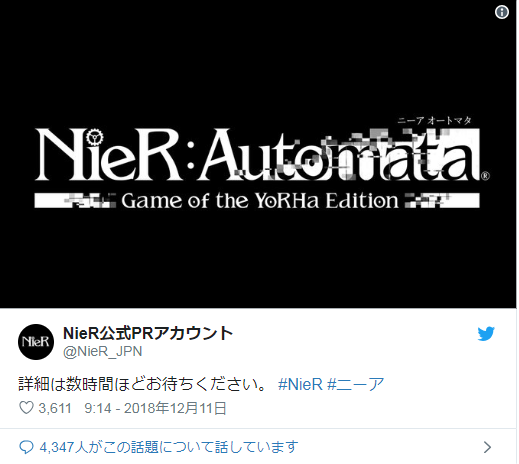Open the @NieR_JPN handle

(x=103, y=351)
